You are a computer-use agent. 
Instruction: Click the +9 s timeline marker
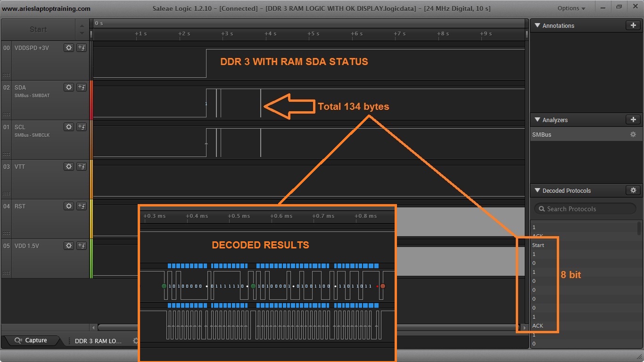[x=486, y=33]
